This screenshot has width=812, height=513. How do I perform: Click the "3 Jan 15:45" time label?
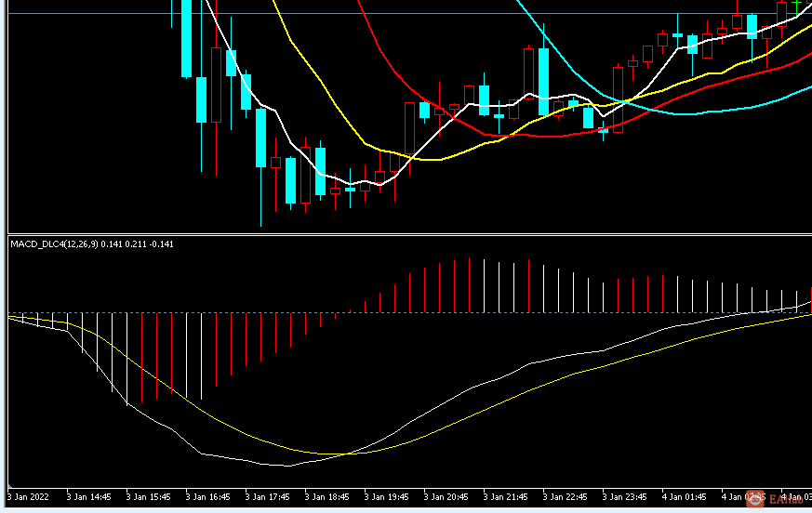[149, 497]
